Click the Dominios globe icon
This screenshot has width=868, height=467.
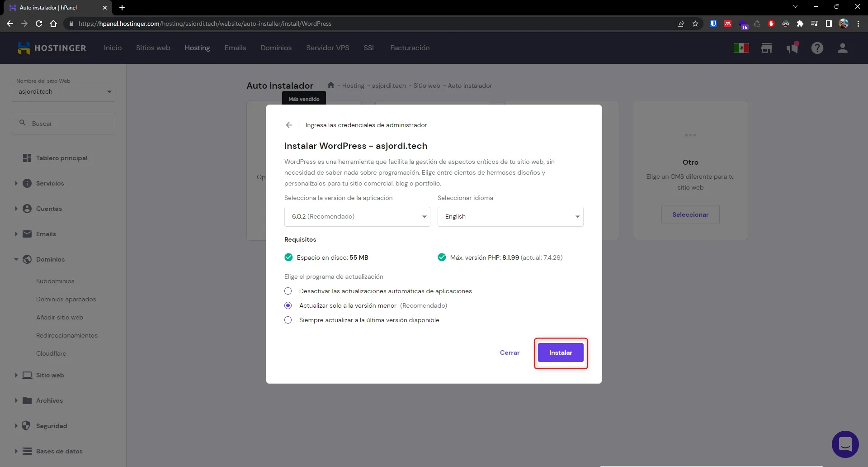27,259
